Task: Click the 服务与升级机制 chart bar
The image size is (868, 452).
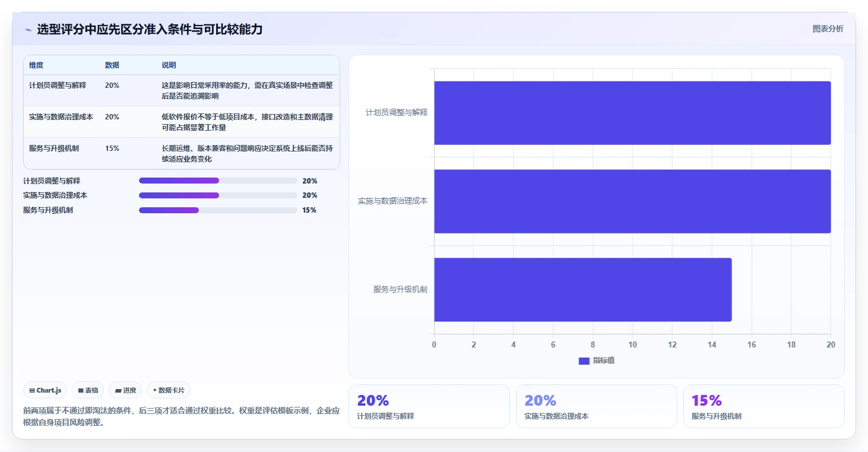Action: coord(583,290)
